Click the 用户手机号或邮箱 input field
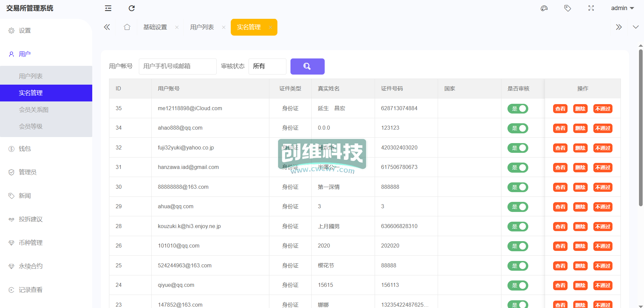Screen dimensions: 644x308 pyautogui.click(x=177, y=67)
